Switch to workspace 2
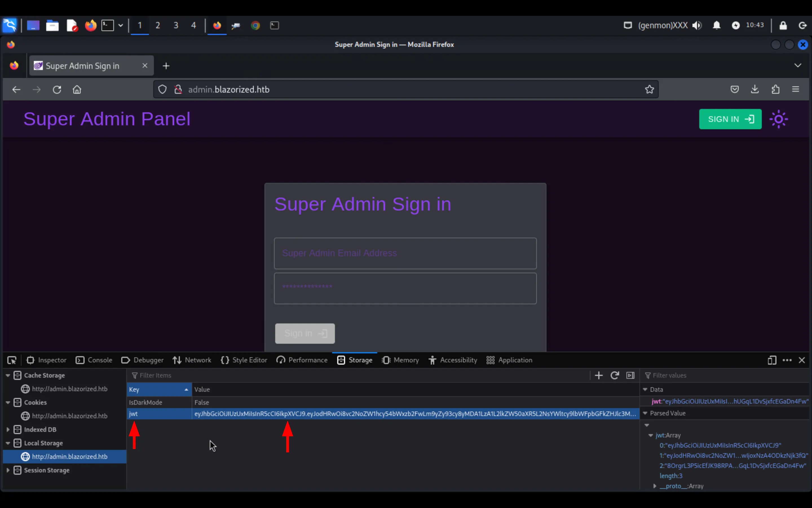The image size is (812, 508). (158, 25)
